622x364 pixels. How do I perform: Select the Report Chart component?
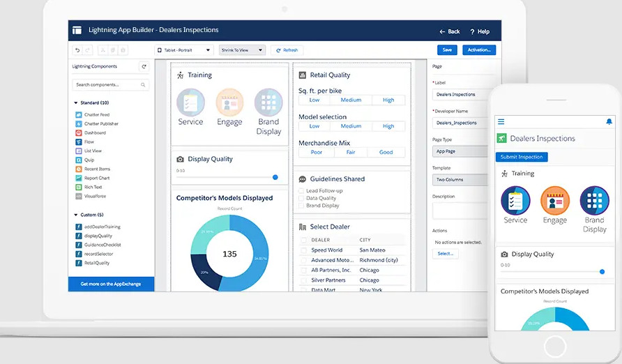pos(93,178)
